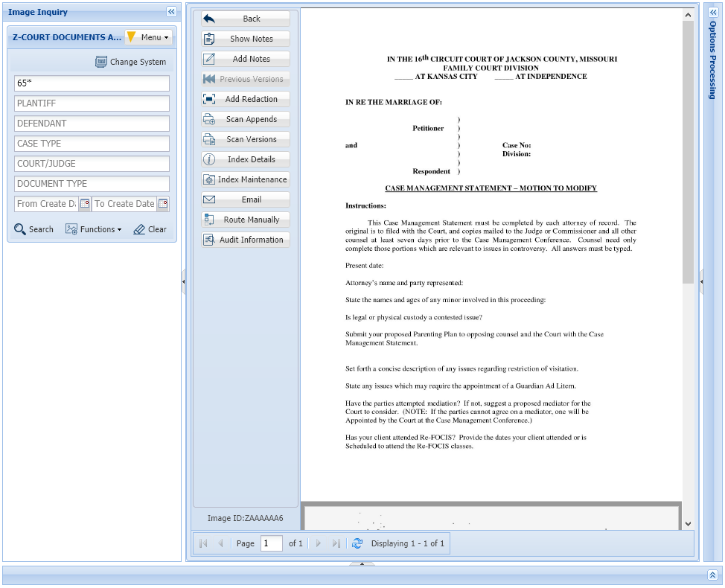
Task: Open the Scan Appends function
Action: pos(245,118)
